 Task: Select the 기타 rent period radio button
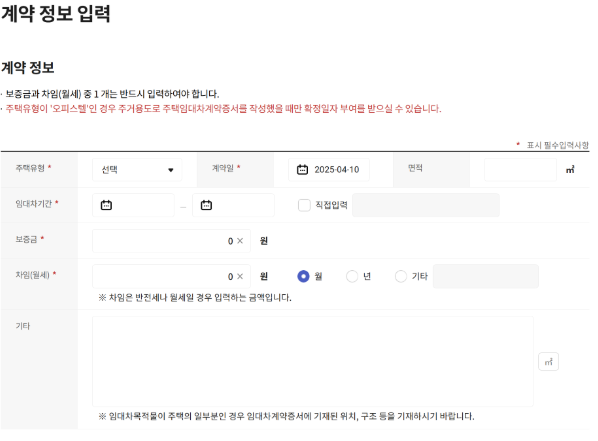pyautogui.click(x=400, y=276)
